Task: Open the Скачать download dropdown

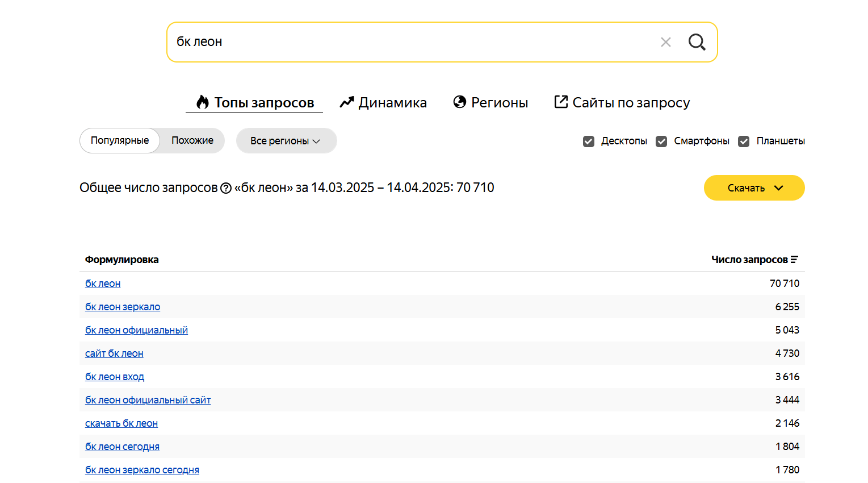Action: 754,188
